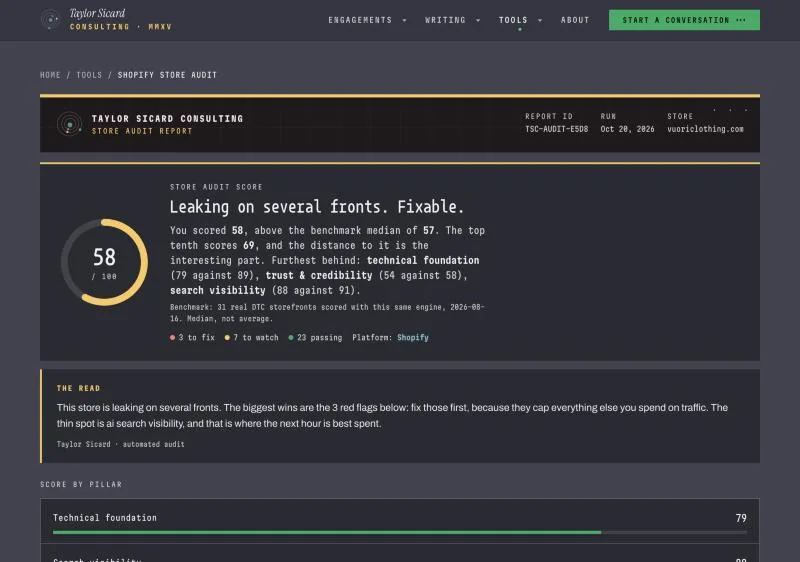This screenshot has width=800, height=562.
Task: Click Taylor Sicard automated audit byline
Action: pos(120,444)
